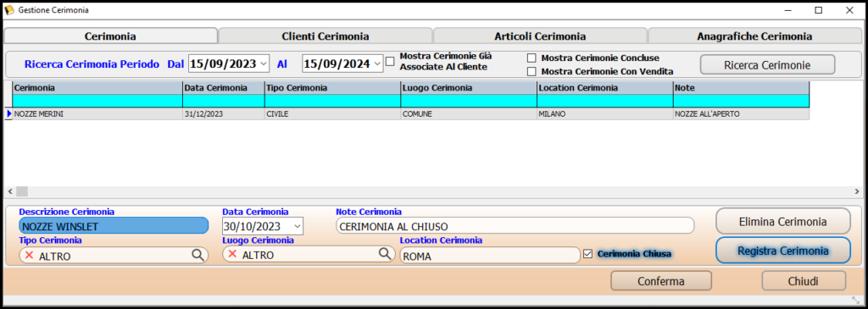Sort by the Cerimonia column header
The image size is (868, 309).
pyautogui.click(x=97, y=88)
